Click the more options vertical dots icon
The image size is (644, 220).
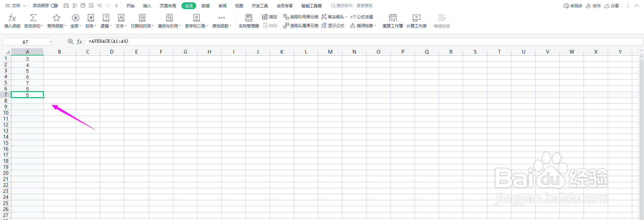tap(628, 6)
